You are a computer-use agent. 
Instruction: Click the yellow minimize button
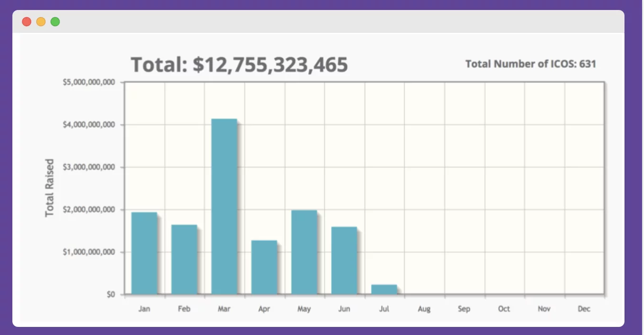41,21
